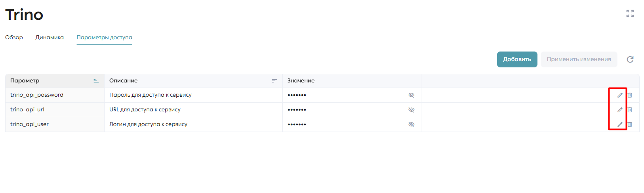Click the Пароль для доступа к сервису description
644x193 pixels.
[151, 95]
